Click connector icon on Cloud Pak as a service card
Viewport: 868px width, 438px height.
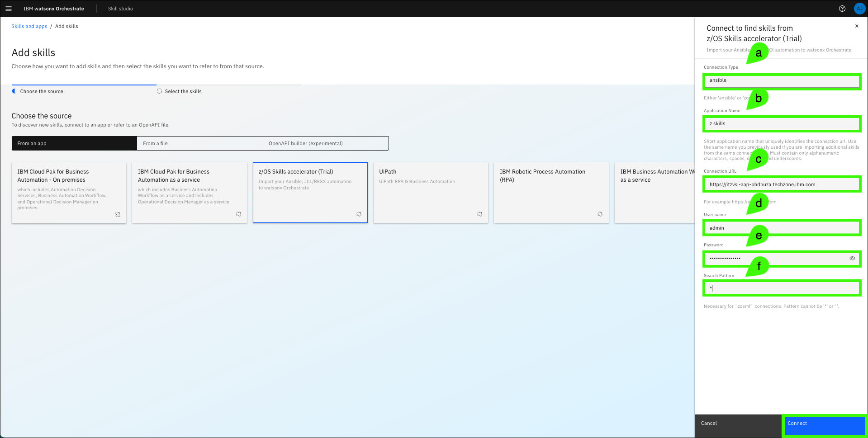coord(238,214)
